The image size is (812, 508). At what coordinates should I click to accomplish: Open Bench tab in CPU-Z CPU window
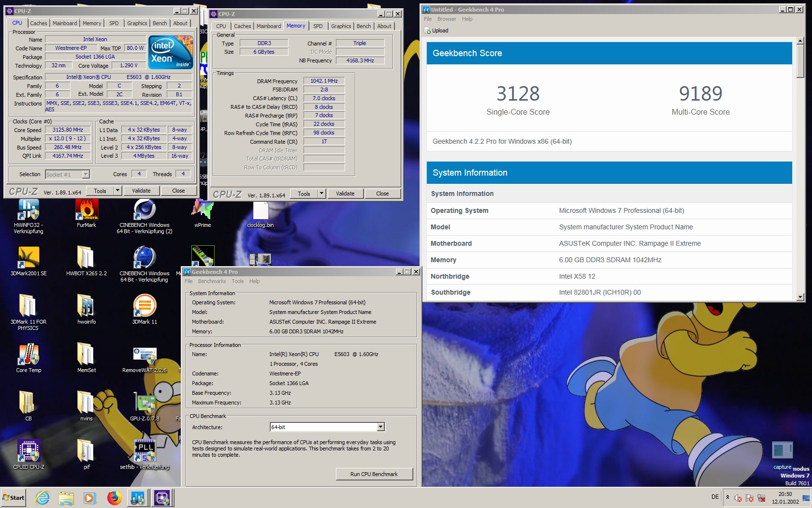tap(159, 23)
